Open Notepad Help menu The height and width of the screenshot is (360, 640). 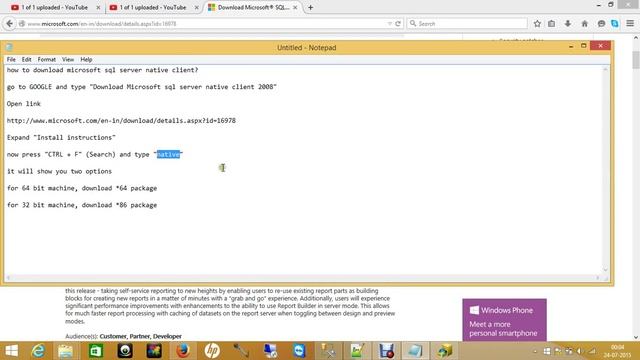tap(86, 59)
